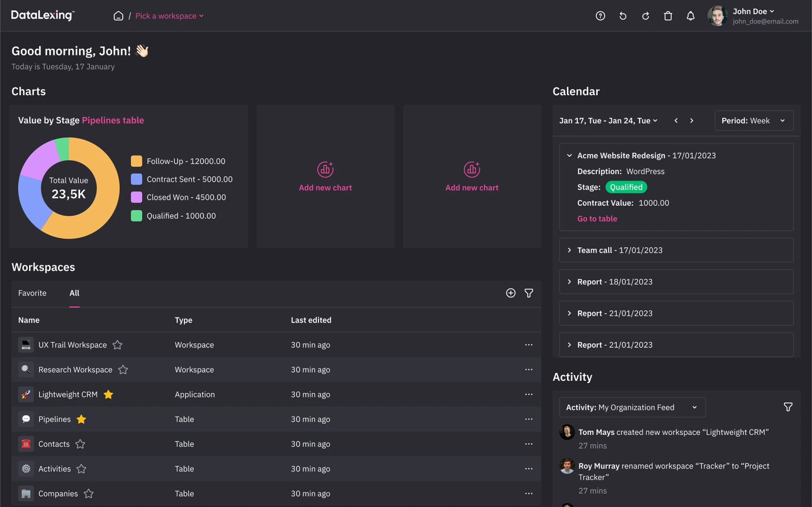Viewport: 812px width, 507px height.
Task: Open the trash bin icon
Action: (668, 16)
